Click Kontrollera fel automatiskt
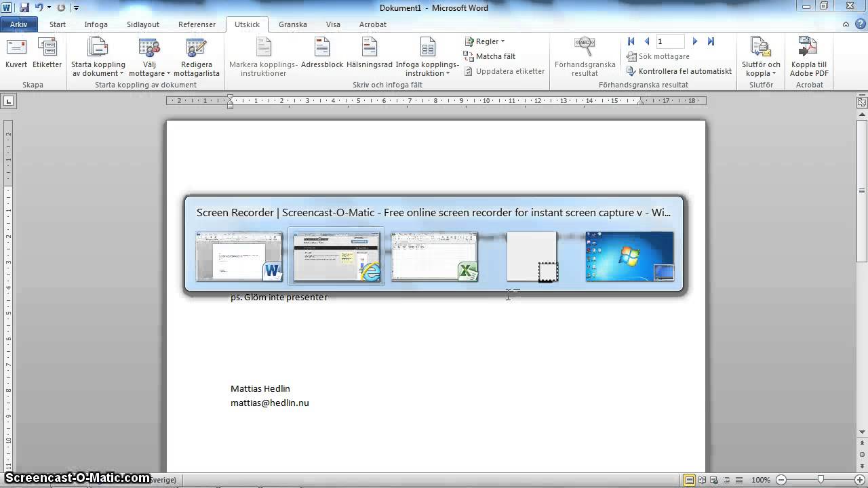This screenshot has width=868, height=488. click(679, 71)
